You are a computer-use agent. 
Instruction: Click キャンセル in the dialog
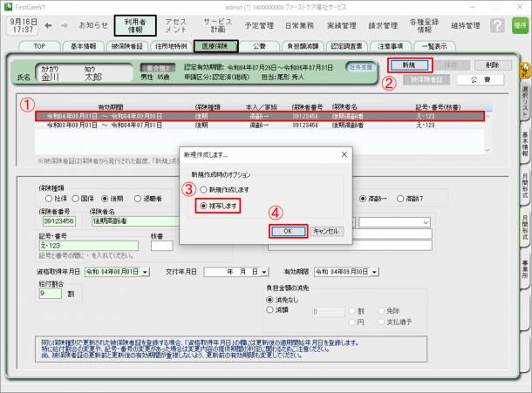click(326, 231)
